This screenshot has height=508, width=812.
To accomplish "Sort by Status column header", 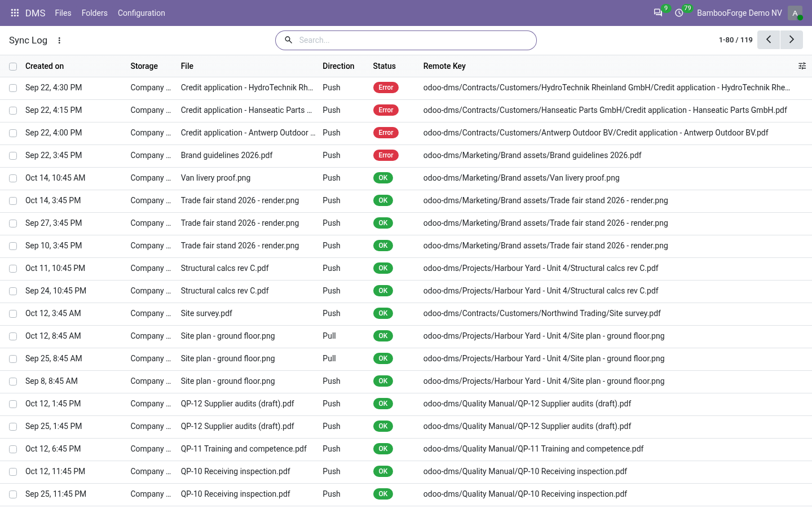I will point(384,66).
